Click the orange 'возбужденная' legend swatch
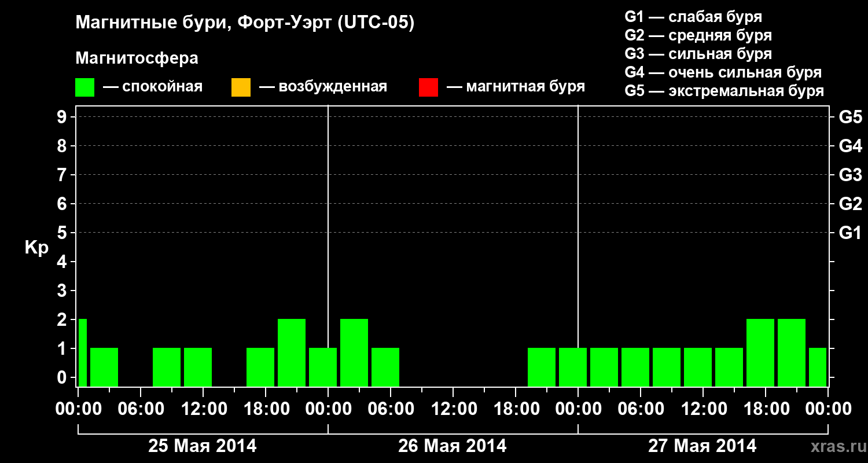 241,87
